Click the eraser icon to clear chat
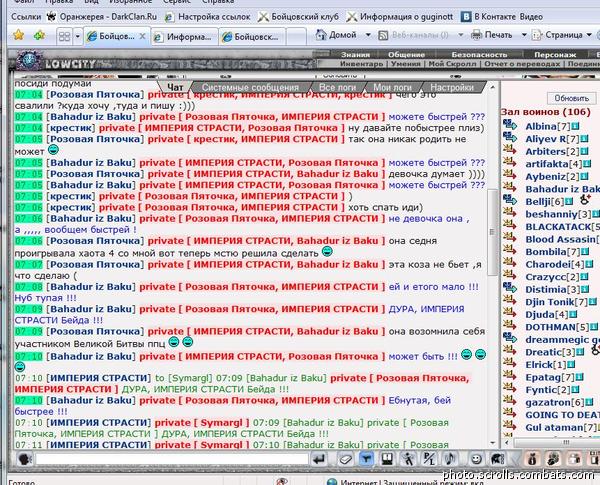 point(346,459)
